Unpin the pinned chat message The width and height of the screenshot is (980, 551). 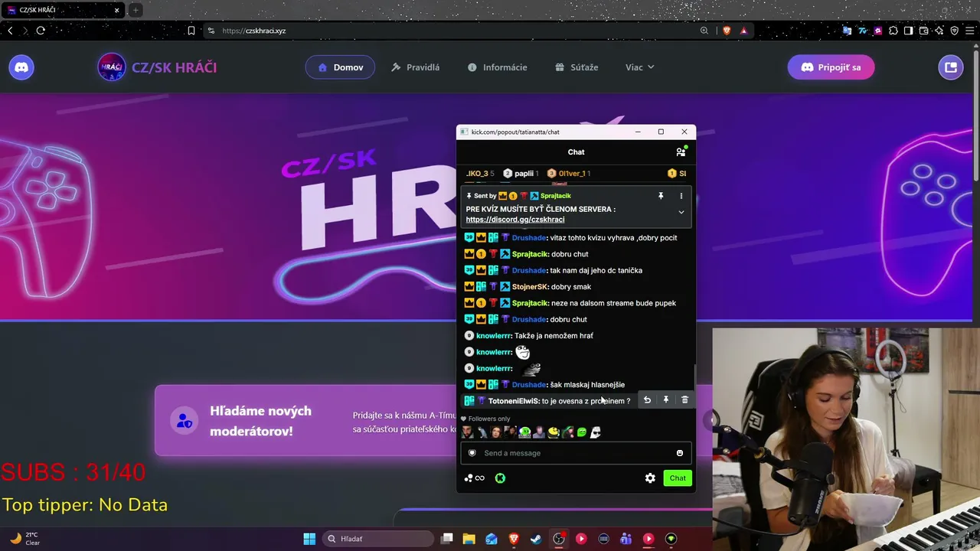[661, 196]
